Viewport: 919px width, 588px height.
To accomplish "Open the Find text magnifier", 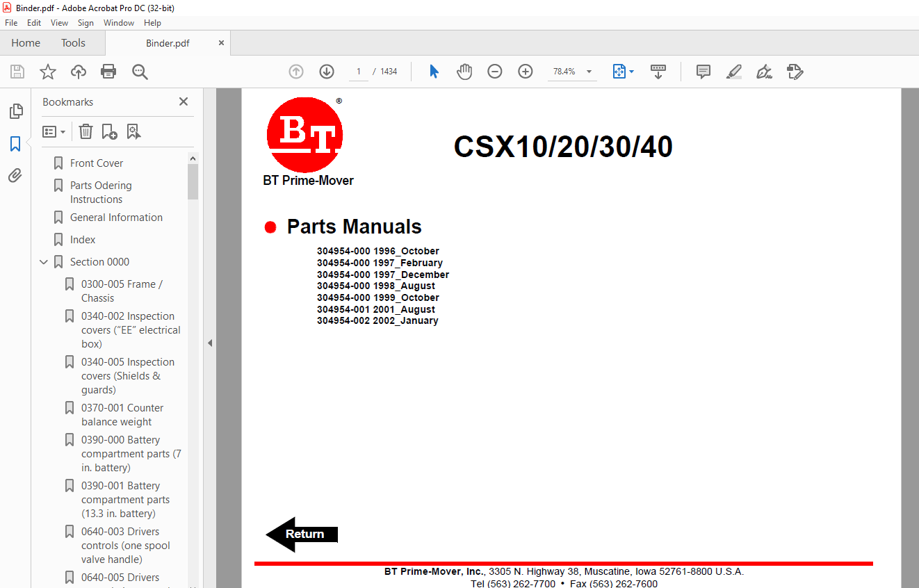I will pos(140,72).
